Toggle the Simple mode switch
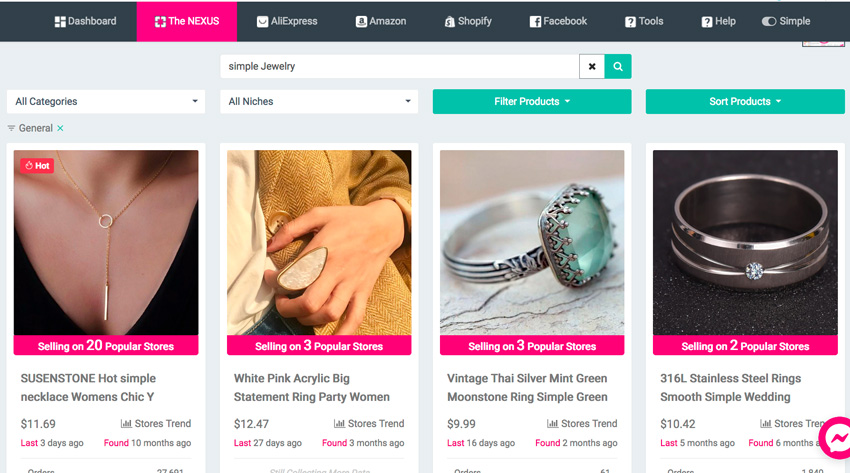The height and width of the screenshot is (473, 850). (x=769, y=21)
